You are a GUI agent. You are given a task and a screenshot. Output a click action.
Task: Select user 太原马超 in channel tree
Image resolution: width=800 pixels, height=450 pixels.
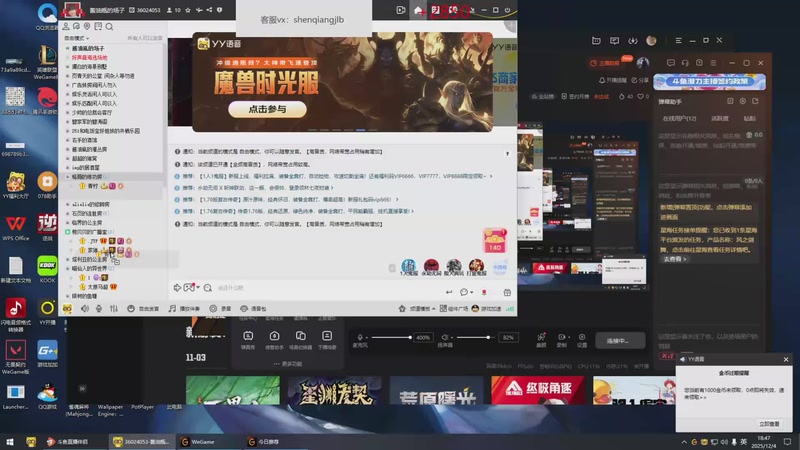point(97,287)
